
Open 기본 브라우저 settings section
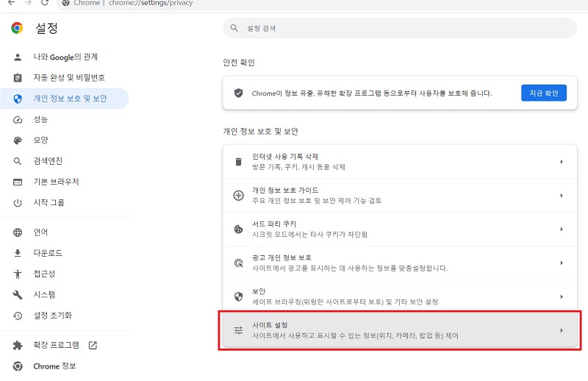(x=56, y=182)
